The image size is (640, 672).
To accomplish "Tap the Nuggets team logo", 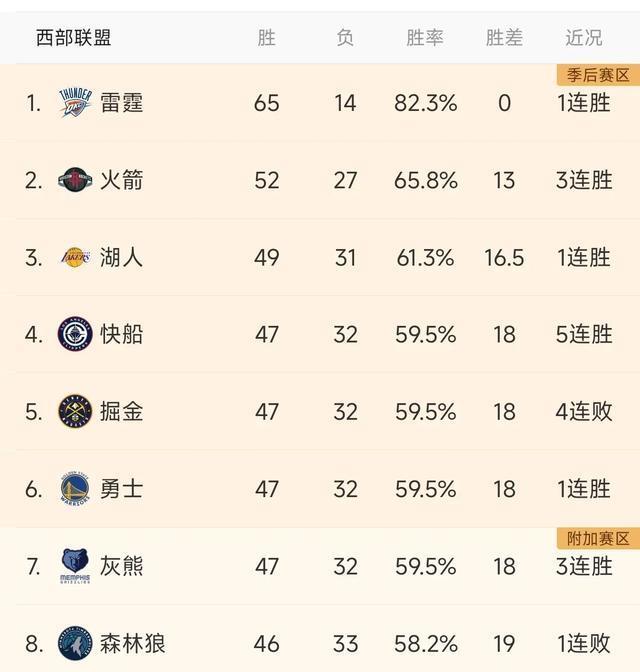I will (x=75, y=411).
